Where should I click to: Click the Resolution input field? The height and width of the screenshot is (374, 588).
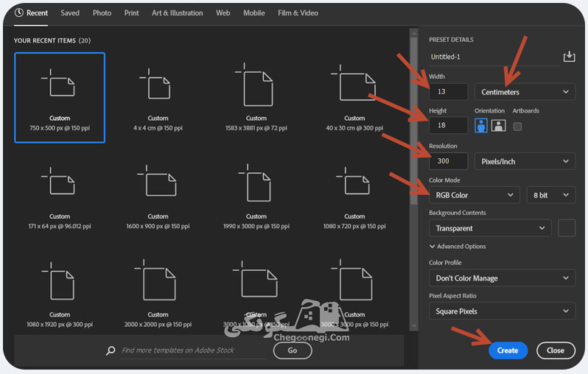449,161
